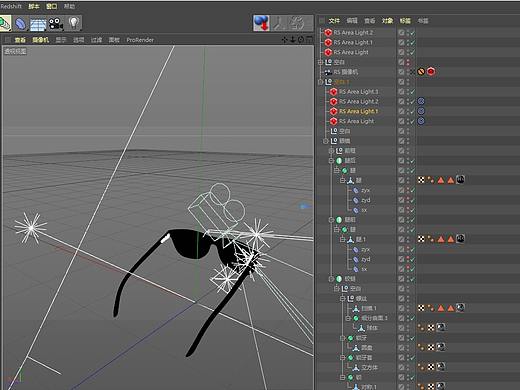Collapse the 细分曲面.1 subdivision object
520x390 pixels.
point(348,318)
